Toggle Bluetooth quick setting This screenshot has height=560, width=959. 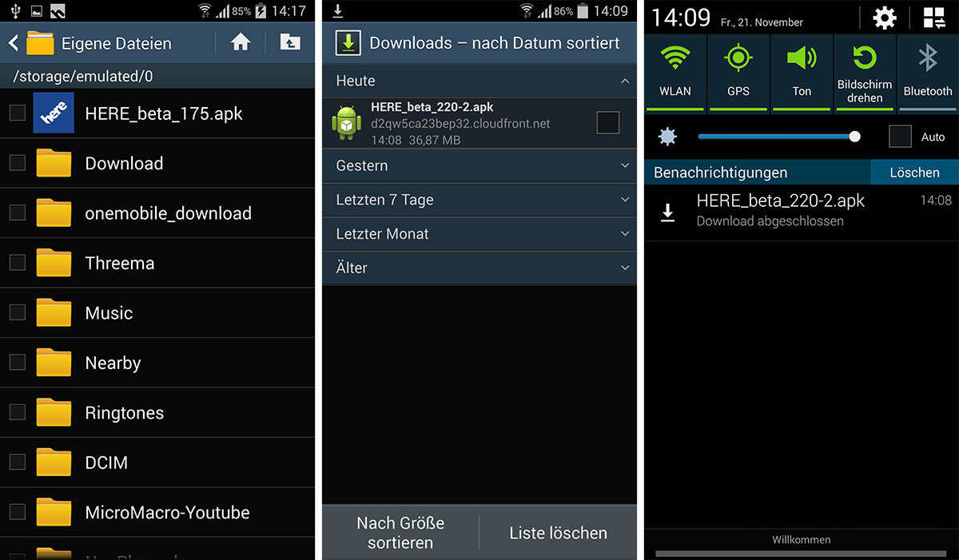point(927,71)
